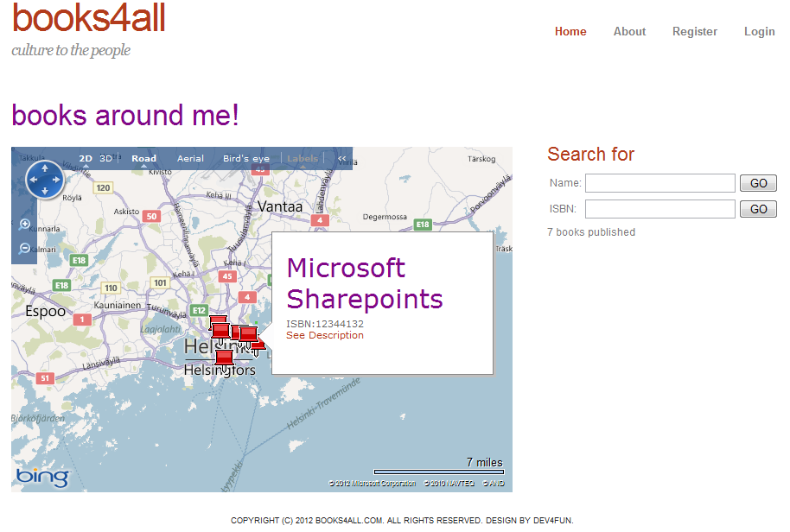Click the 51 road shield on the map
Viewport: 790px width, 532px height.
click(45, 378)
